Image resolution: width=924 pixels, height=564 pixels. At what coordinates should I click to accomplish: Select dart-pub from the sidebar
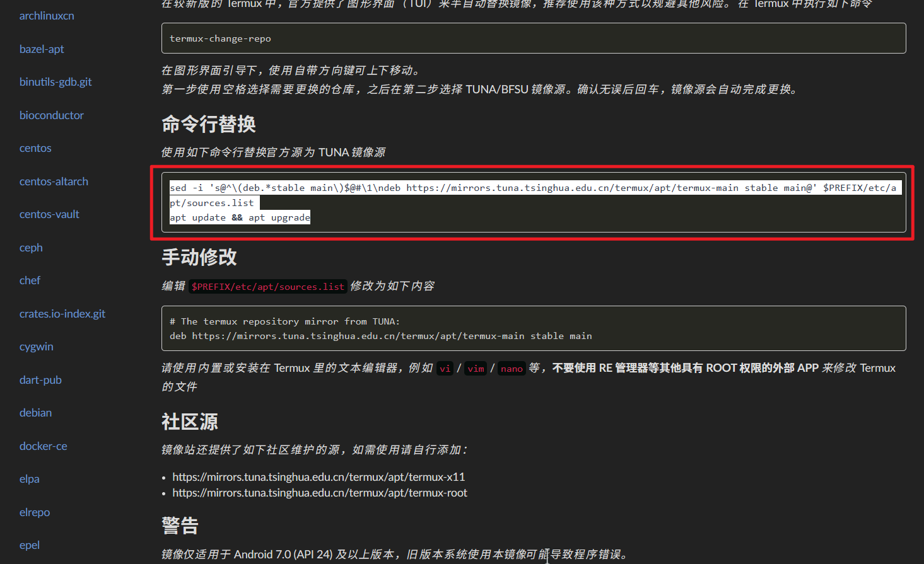coord(40,380)
